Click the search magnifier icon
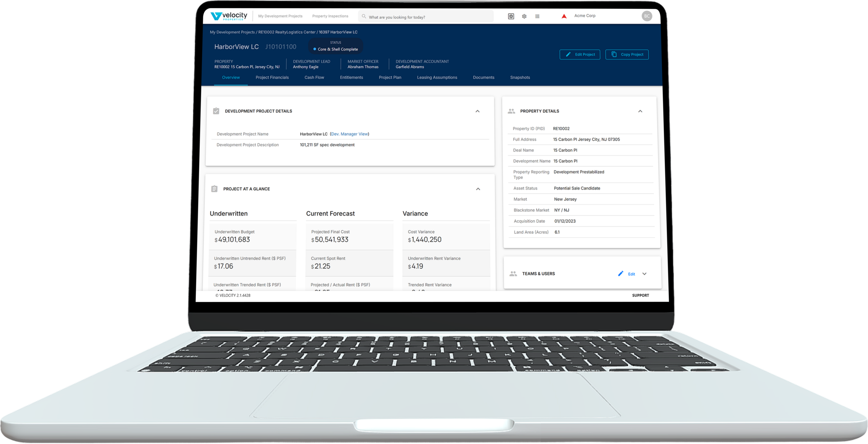The image size is (868, 444). tap(364, 16)
